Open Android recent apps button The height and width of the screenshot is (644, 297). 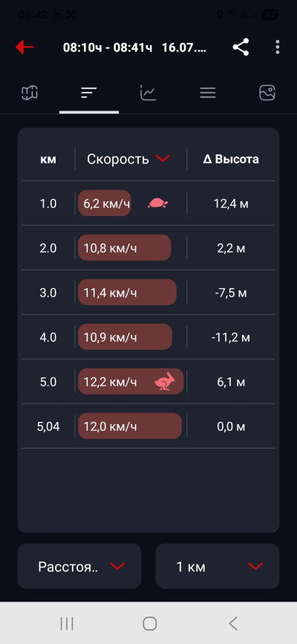(67, 623)
